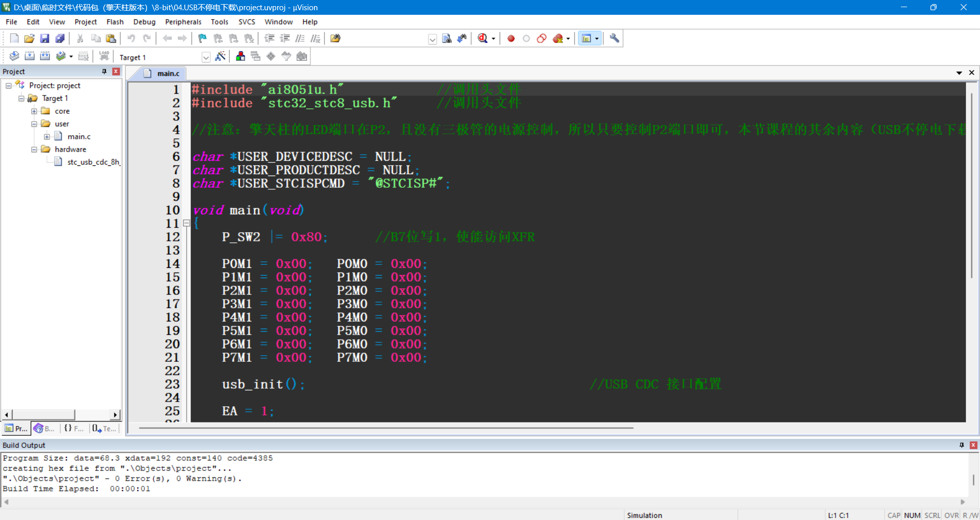The image size is (980, 520).
Task: Expand the main.c dependencies node
Action: tap(47, 137)
